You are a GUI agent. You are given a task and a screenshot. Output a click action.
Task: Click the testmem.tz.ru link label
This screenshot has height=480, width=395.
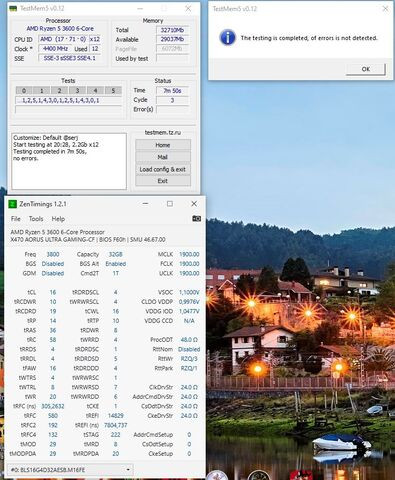[x=163, y=132]
